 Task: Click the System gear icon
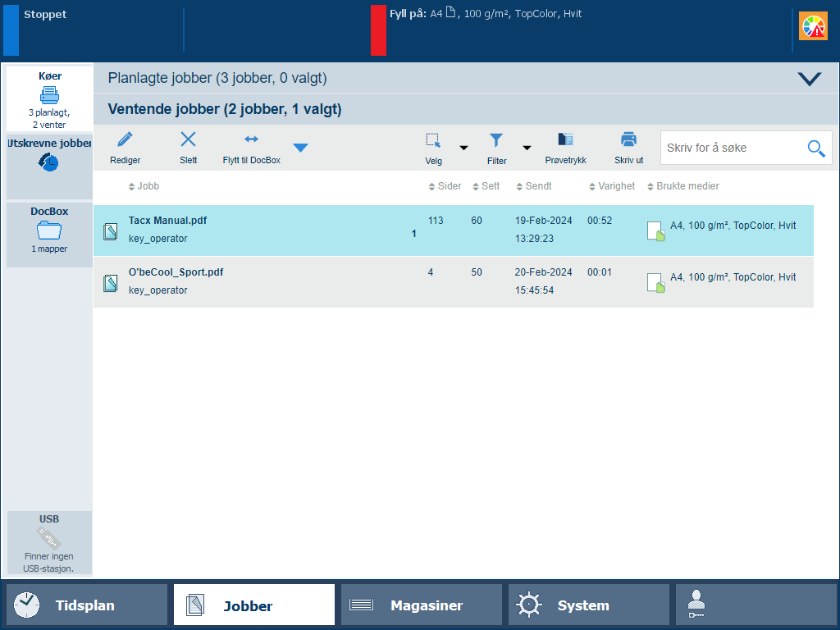tap(529, 605)
